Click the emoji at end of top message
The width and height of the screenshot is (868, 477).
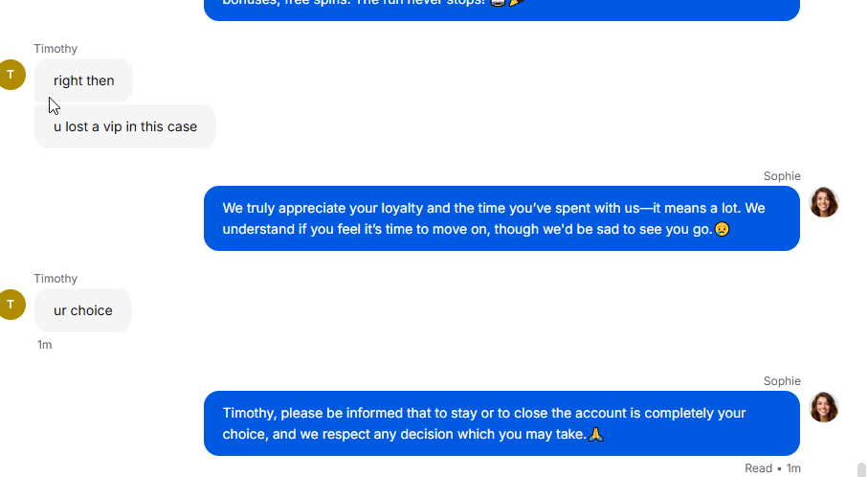pos(516,3)
